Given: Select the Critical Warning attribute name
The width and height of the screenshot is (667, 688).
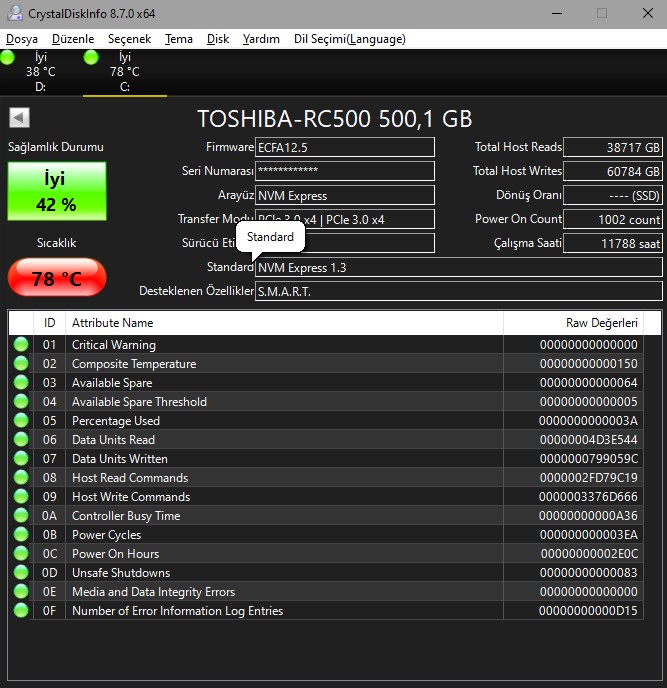Looking at the screenshot, I should tap(114, 345).
